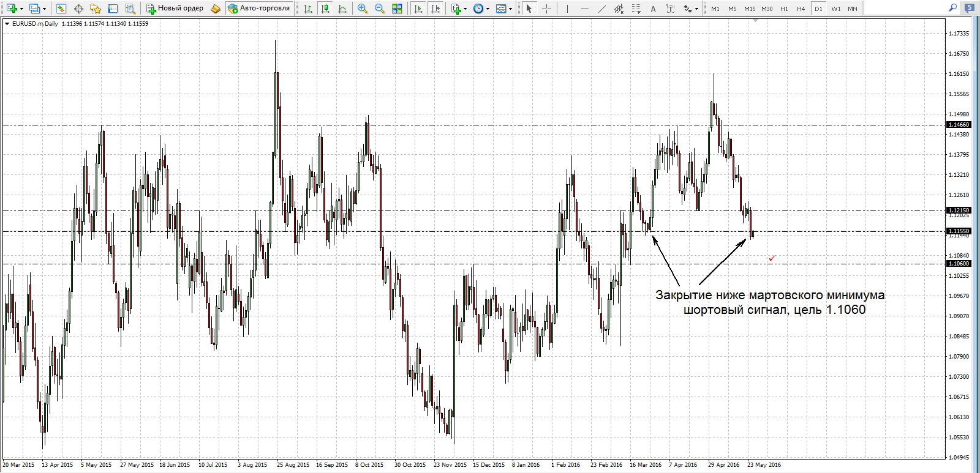This screenshot has height=473, width=980.
Task: Switch timeframe to M15
Action: point(750,9)
